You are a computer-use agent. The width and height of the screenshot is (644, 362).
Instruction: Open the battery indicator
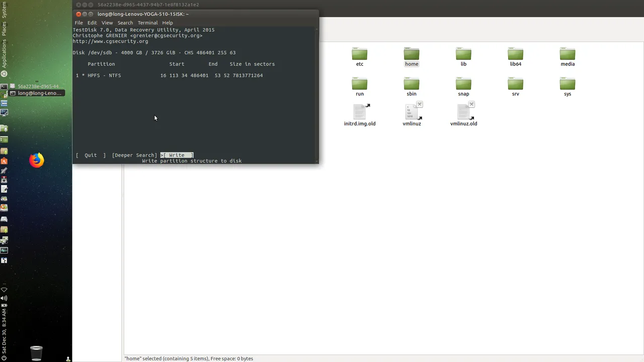(4, 305)
